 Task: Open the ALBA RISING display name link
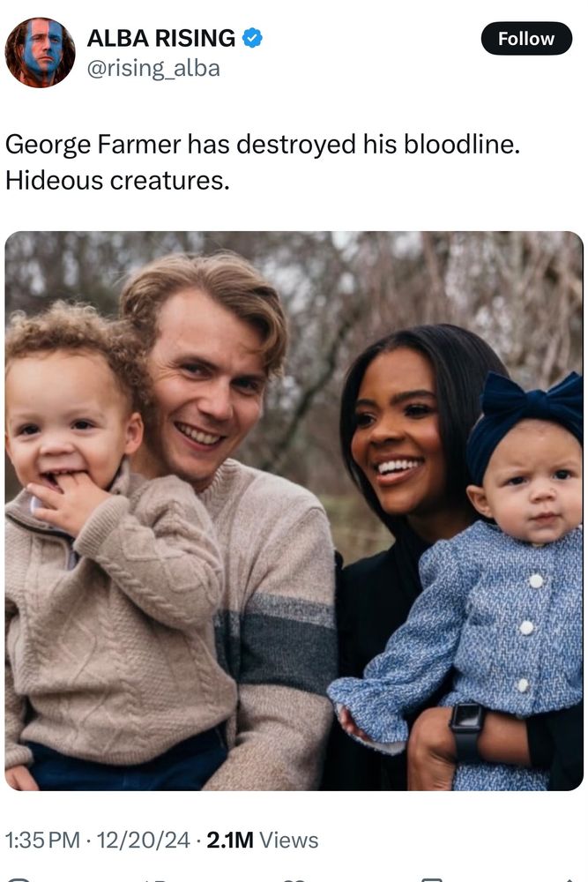[x=161, y=38]
